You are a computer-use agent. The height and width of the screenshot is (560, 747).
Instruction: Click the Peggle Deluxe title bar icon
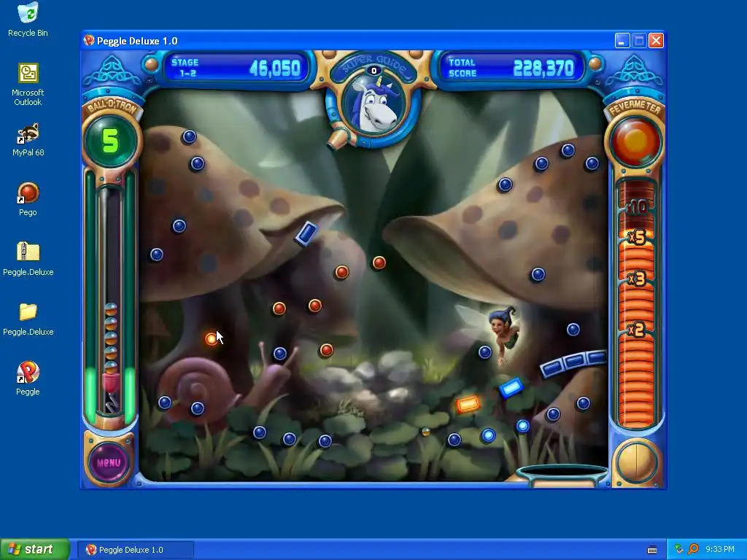coord(89,41)
